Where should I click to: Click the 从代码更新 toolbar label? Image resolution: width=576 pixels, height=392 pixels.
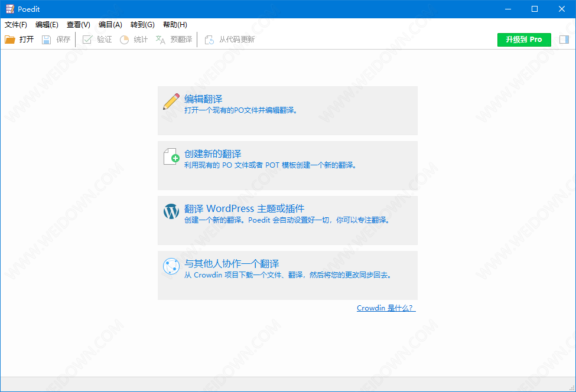[237, 40]
